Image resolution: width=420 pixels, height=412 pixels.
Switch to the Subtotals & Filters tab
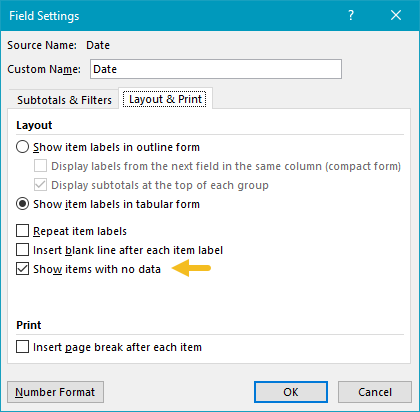coord(64,100)
